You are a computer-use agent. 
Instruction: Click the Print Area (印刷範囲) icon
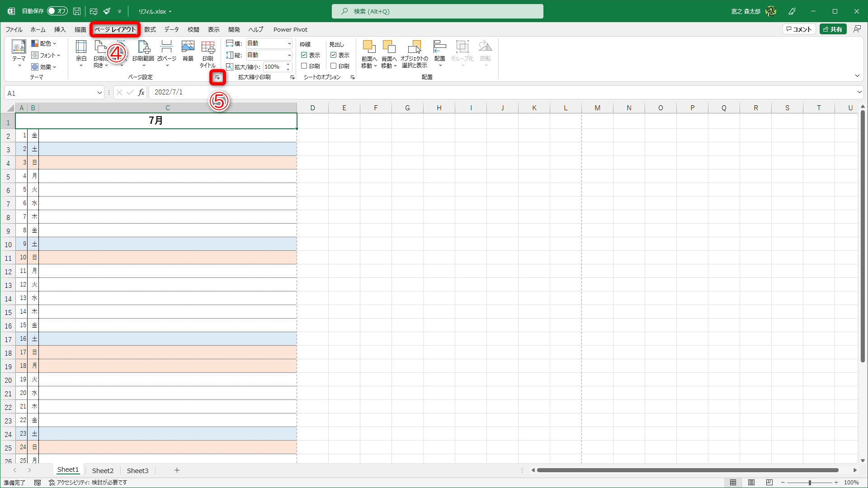tap(143, 53)
